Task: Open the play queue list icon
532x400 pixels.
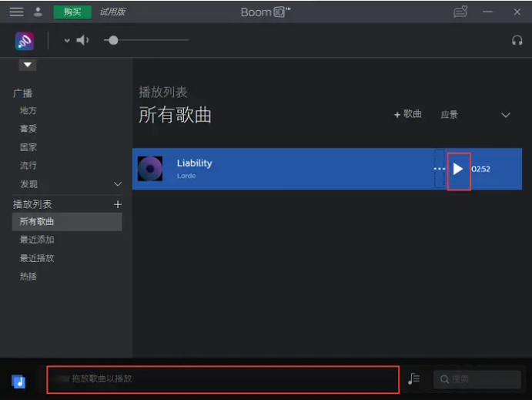Action: pos(414,378)
